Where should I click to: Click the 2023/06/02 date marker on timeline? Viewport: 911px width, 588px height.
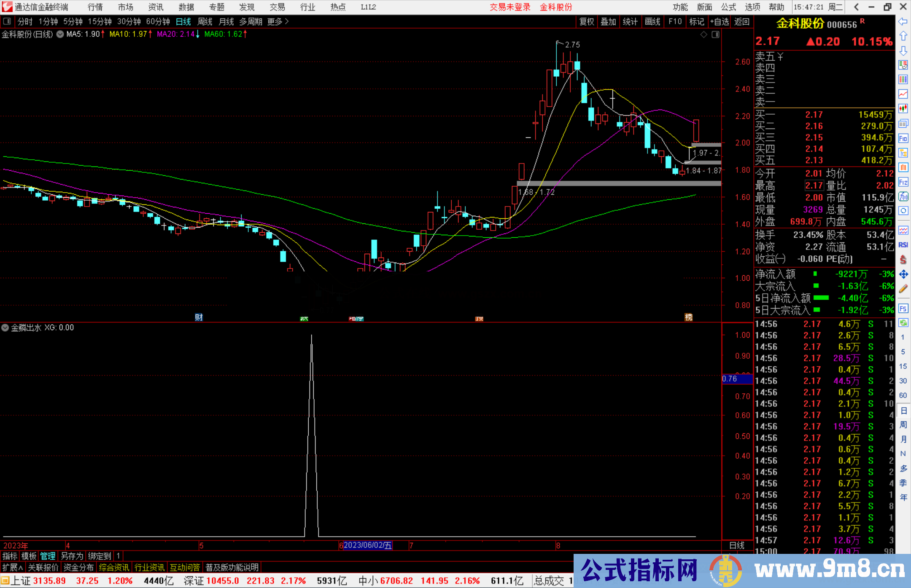coord(367,545)
